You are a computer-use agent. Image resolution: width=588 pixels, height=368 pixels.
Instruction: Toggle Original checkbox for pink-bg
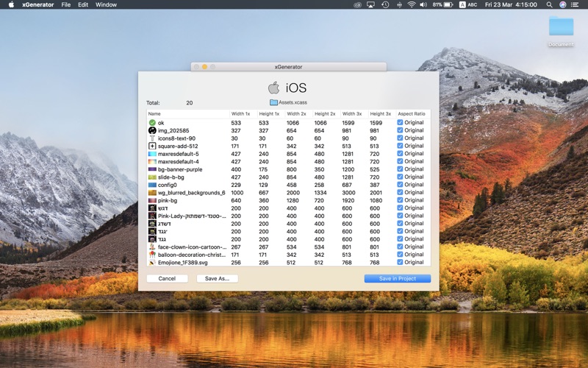(400, 200)
